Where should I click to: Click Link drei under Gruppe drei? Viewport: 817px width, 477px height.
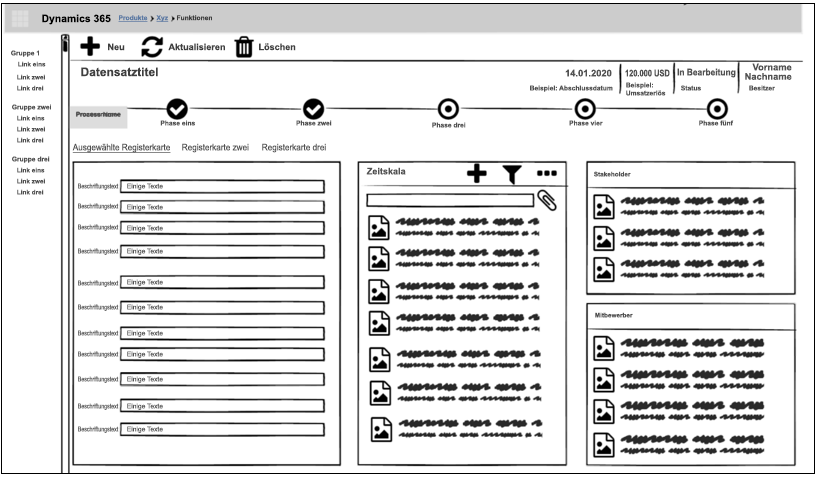click(x=31, y=192)
